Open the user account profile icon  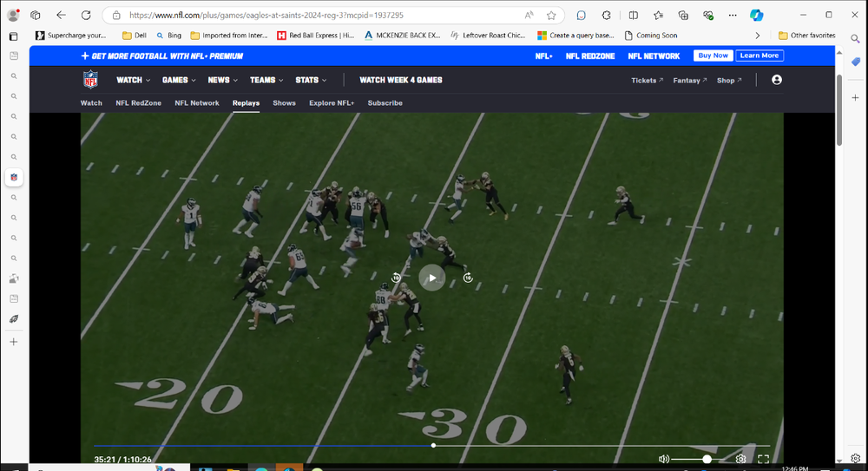[777, 80]
